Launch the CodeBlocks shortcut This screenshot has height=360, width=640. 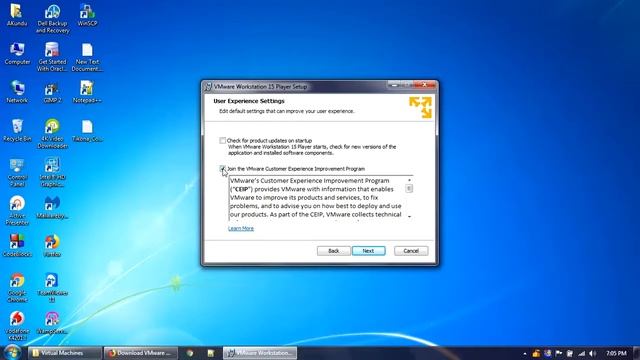click(17, 246)
